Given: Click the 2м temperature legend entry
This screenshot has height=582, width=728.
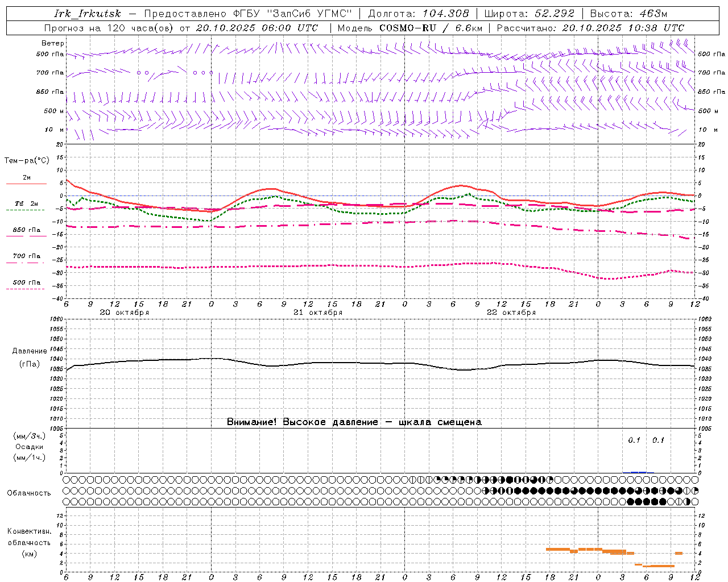Looking at the screenshot, I should pyautogui.click(x=27, y=178).
